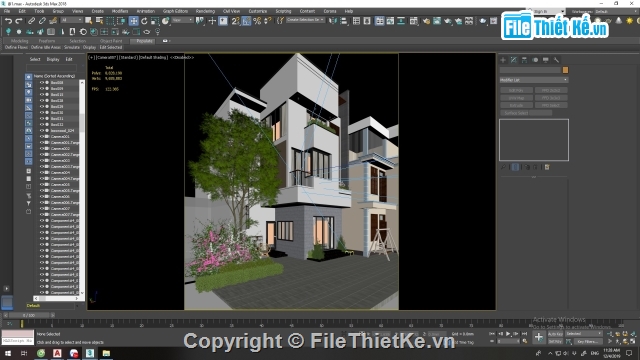Click the Surface Select modifier button

point(516,113)
